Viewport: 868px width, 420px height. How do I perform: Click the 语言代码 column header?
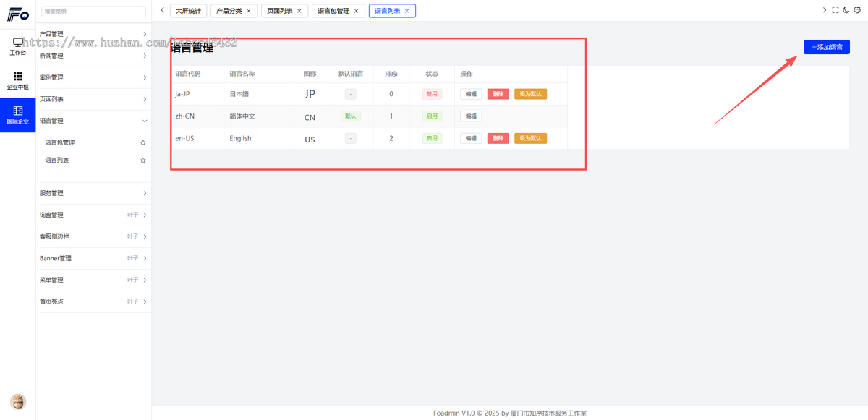coord(188,74)
